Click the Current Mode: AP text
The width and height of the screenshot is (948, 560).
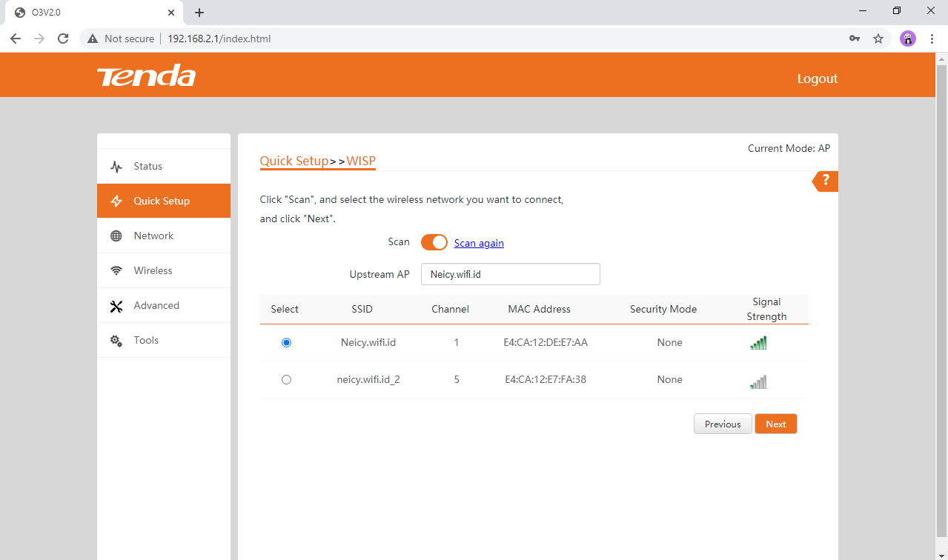pyautogui.click(x=789, y=148)
